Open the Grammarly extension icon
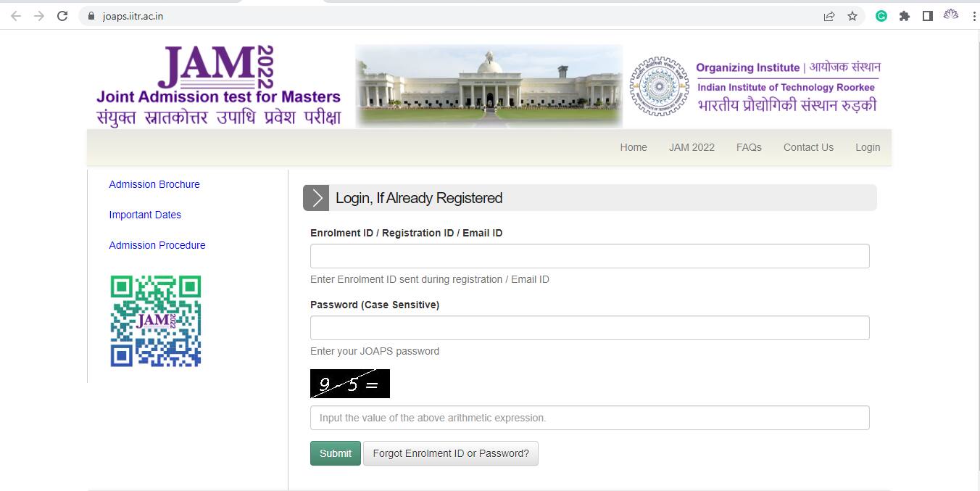Image resolution: width=980 pixels, height=491 pixels. click(x=881, y=15)
